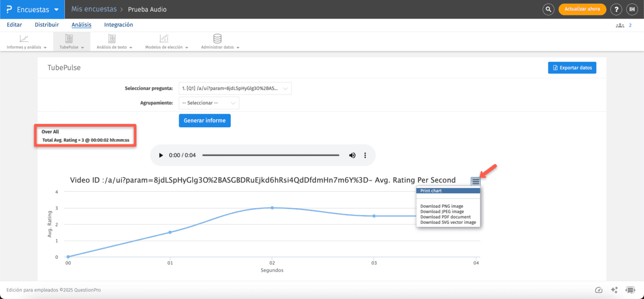This screenshot has height=299, width=644.
Task: Play the audio clip
Action: (x=160, y=155)
